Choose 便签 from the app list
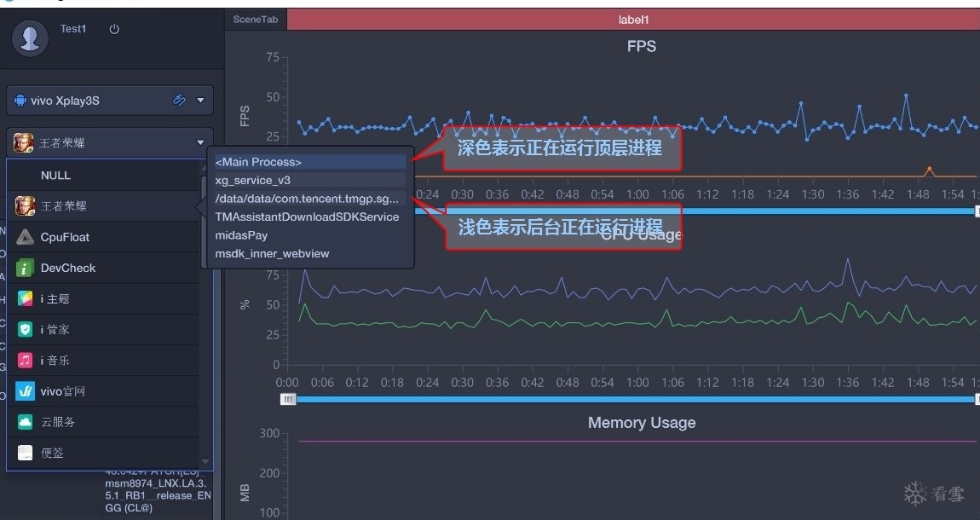This screenshot has height=520, width=980. 103,453
